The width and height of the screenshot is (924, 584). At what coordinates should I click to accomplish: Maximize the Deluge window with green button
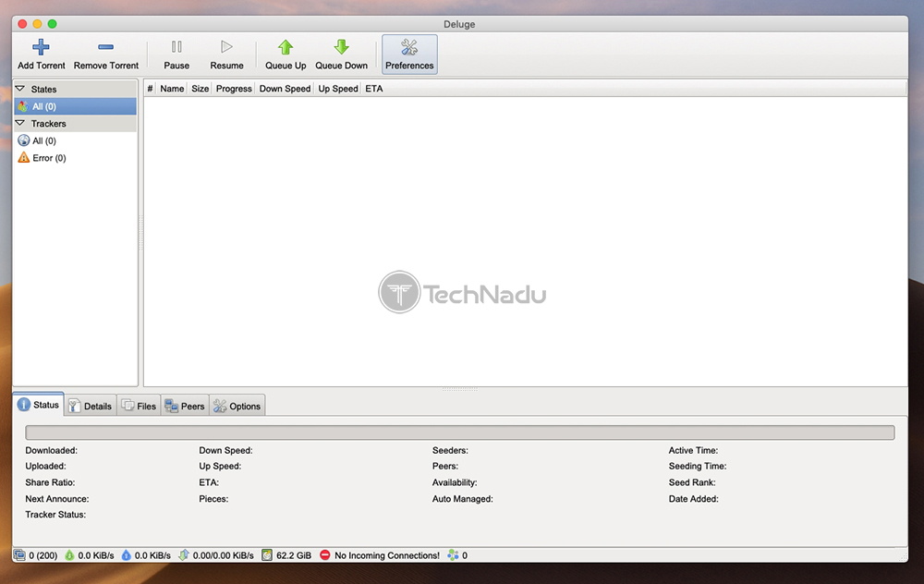(52, 24)
